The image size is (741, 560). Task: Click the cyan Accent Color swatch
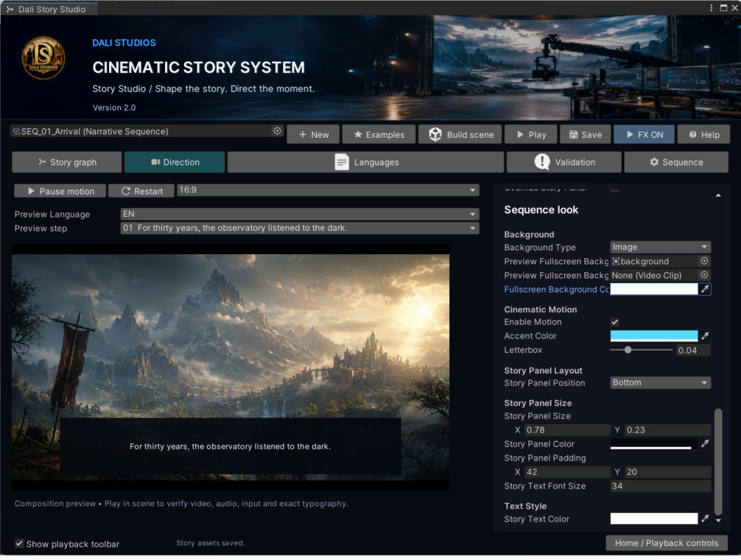pyautogui.click(x=654, y=336)
